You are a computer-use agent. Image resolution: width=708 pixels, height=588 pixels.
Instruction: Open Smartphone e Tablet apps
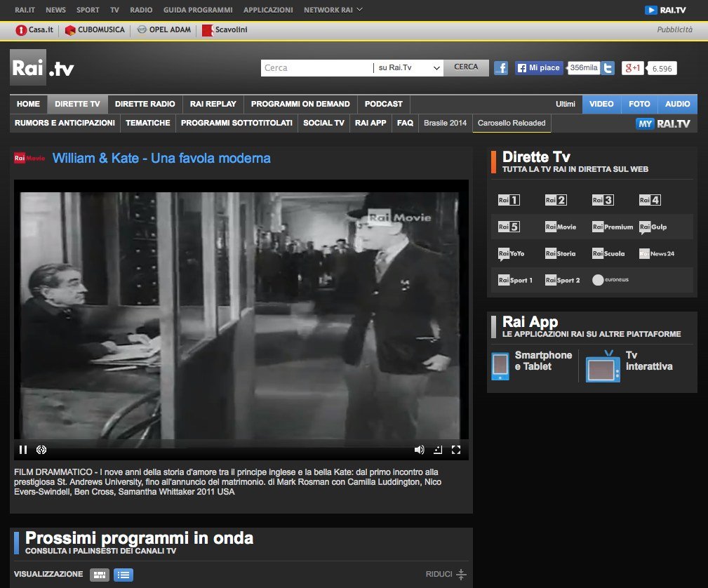pos(532,366)
